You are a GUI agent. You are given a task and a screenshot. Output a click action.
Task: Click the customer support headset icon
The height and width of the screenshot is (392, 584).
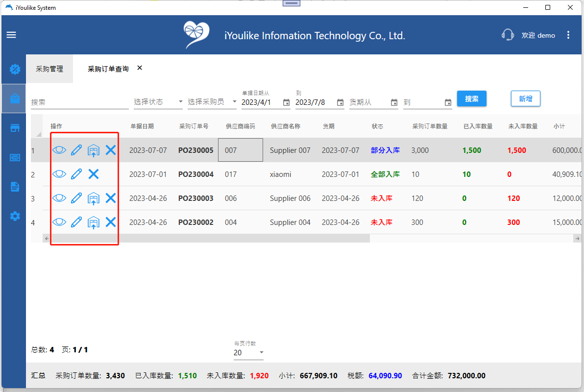tap(508, 35)
